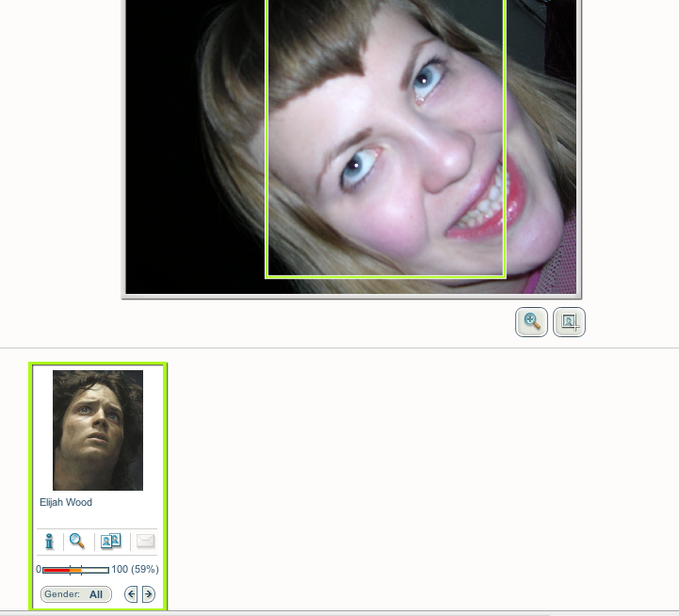Screen dimensions: 679x616
Task: Click the 100 (59%) similarity score text
Action: (135, 570)
